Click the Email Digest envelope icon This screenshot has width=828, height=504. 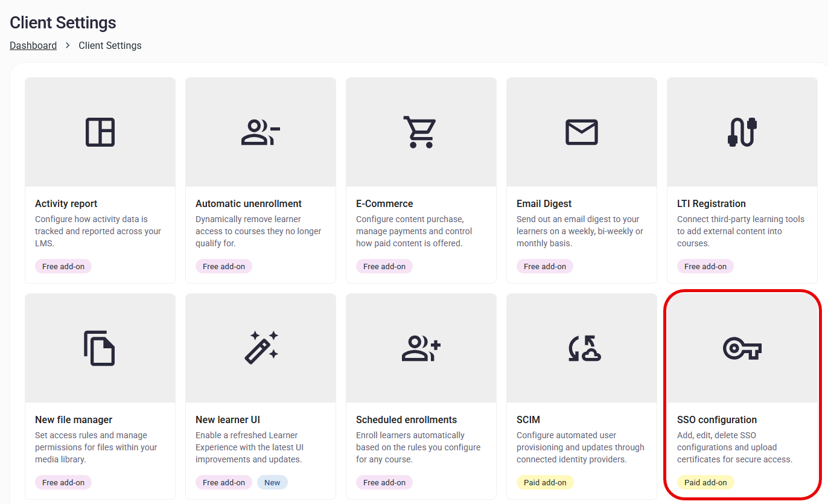(582, 132)
